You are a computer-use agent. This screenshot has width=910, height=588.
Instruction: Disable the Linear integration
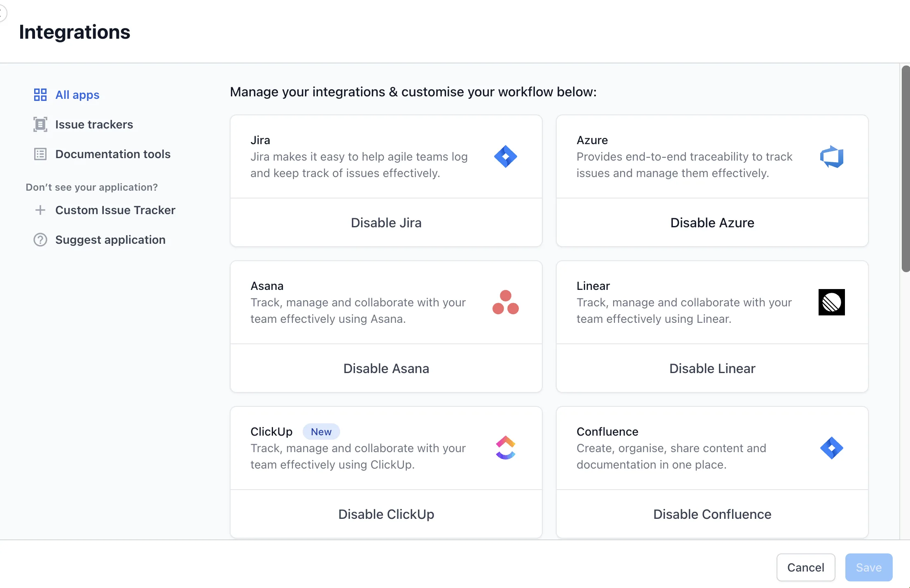pos(712,369)
